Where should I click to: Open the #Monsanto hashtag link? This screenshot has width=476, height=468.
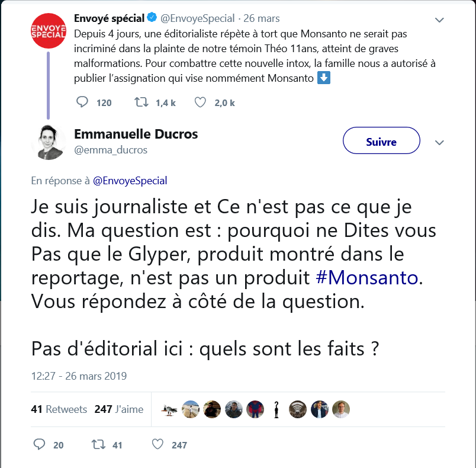[x=368, y=277]
